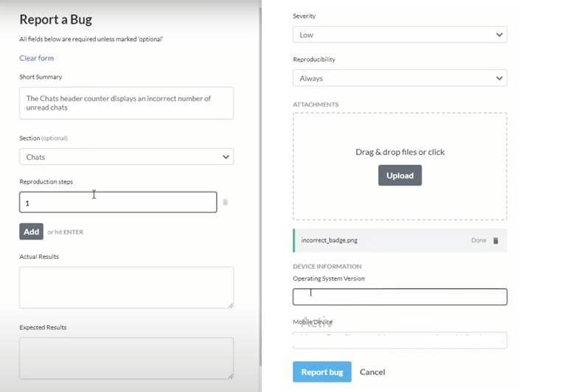This screenshot has height=392, width=564.
Task: Focus the Operating System Version field
Action: coord(400,297)
